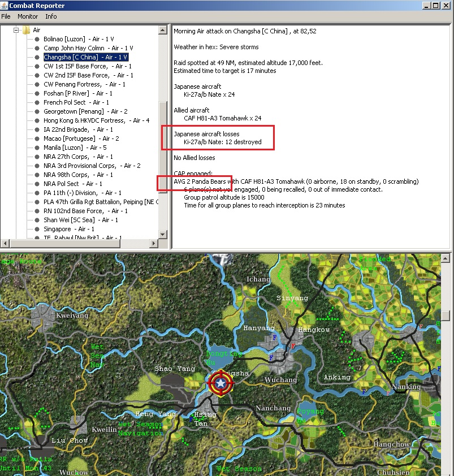Click bullet icon beside Singapore
The height and width of the screenshot is (476, 454).
[x=37, y=229]
